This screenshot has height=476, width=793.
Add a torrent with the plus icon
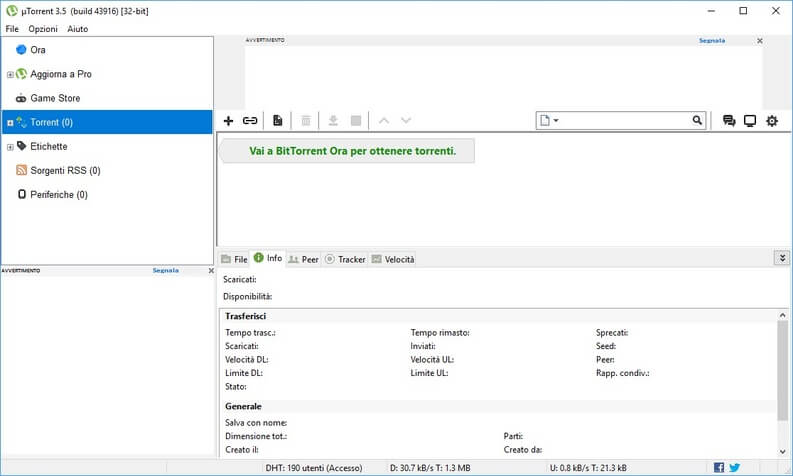pos(228,120)
